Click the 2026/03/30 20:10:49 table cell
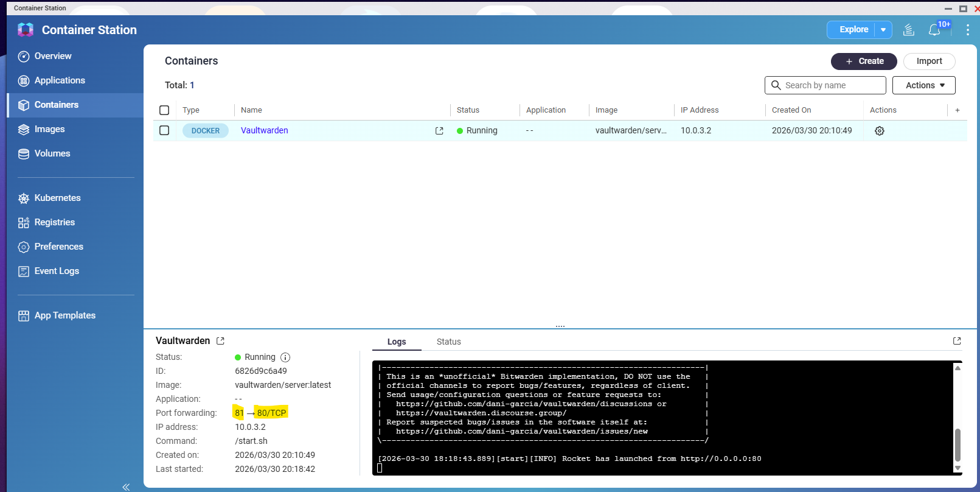 tap(811, 130)
